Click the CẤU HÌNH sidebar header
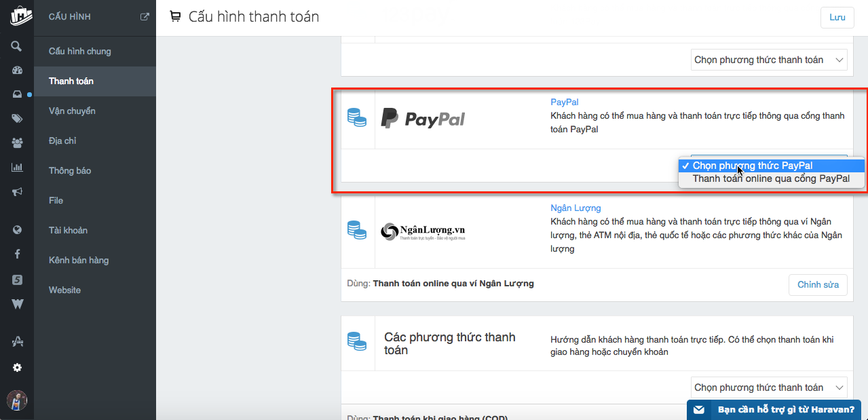Screen dimensions: 868x420 pos(70,17)
